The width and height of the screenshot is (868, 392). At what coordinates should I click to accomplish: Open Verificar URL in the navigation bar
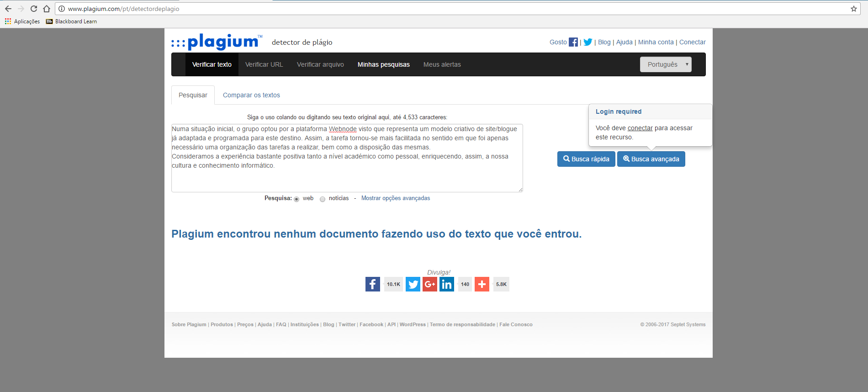tap(264, 64)
